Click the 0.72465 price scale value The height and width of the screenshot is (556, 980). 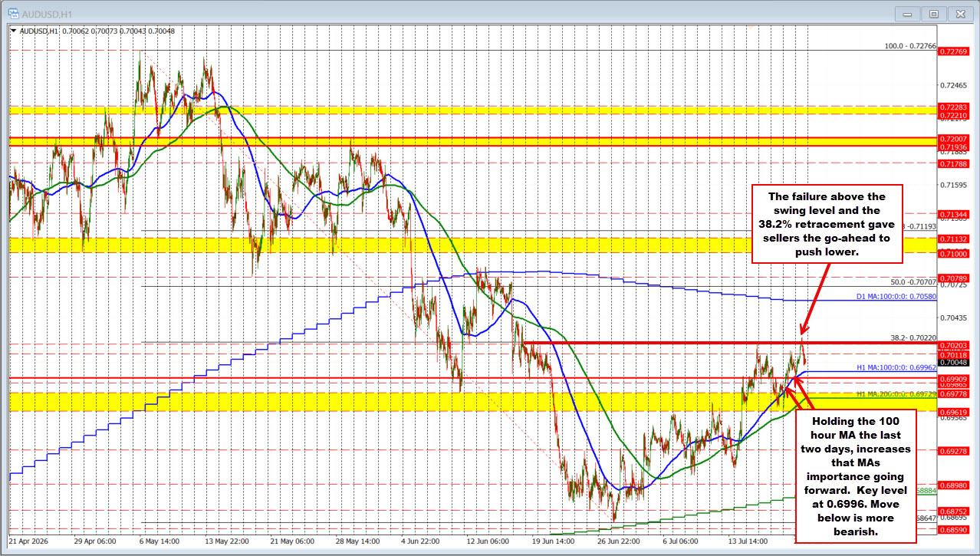pos(955,85)
